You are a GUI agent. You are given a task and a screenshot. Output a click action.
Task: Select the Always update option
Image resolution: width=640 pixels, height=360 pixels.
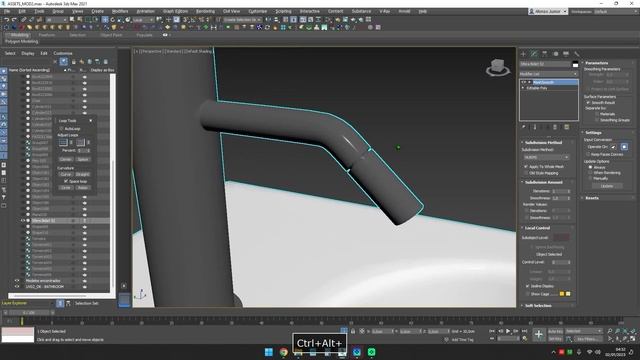click(590, 167)
